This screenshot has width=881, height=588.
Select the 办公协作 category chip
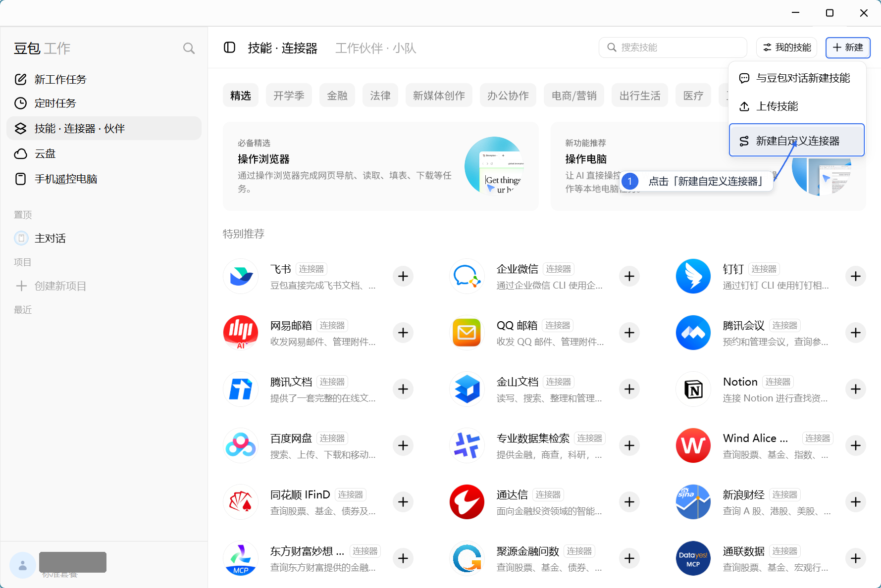click(508, 95)
